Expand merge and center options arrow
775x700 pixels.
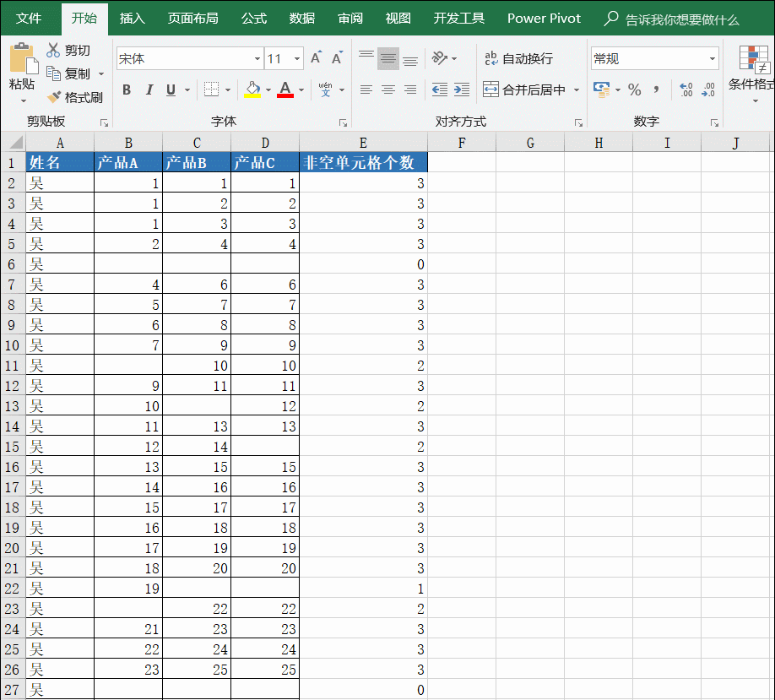click(577, 90)
